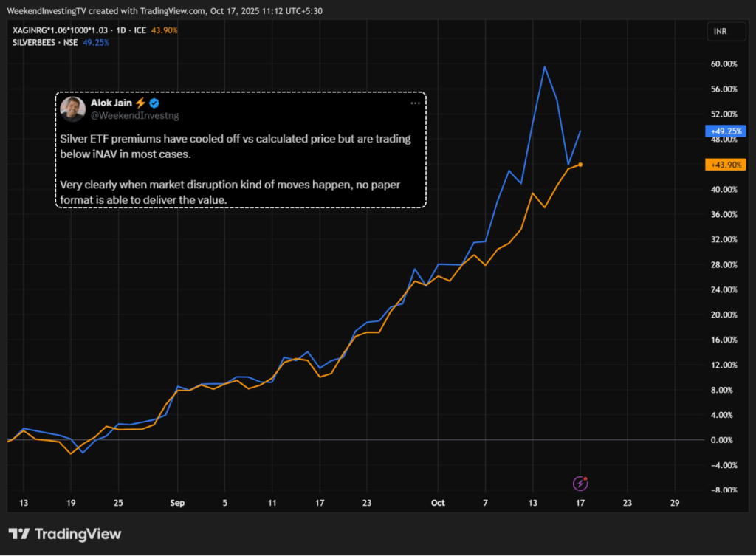Click the blue verified badge beside Alok Jain
This screenshot has height=556, width=756.
coord(155,103)
